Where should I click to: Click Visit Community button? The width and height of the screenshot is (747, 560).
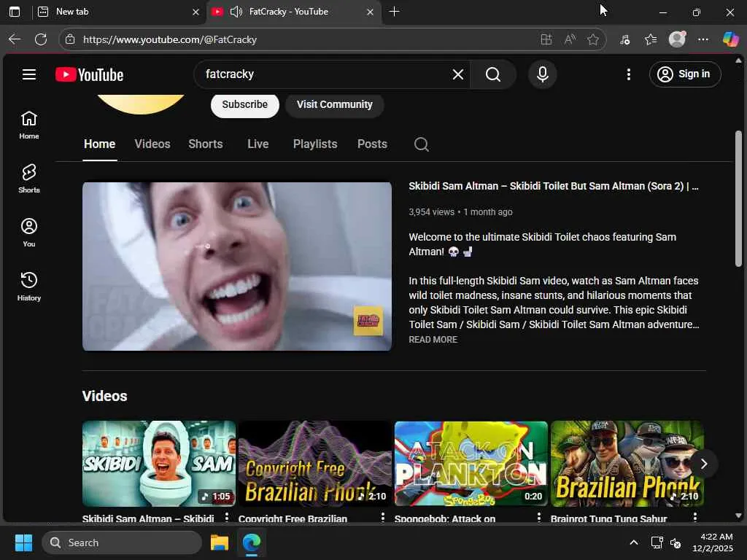334,104
